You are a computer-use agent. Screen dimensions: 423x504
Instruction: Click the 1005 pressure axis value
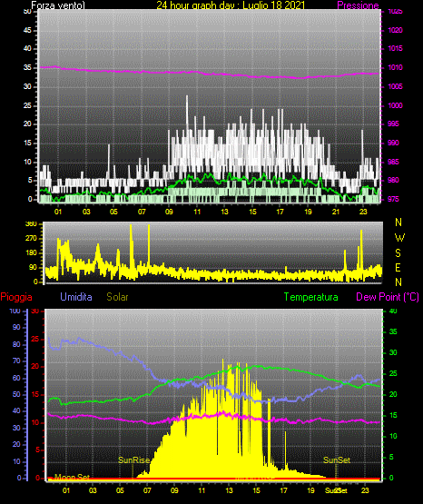click(x=396, y=86)
